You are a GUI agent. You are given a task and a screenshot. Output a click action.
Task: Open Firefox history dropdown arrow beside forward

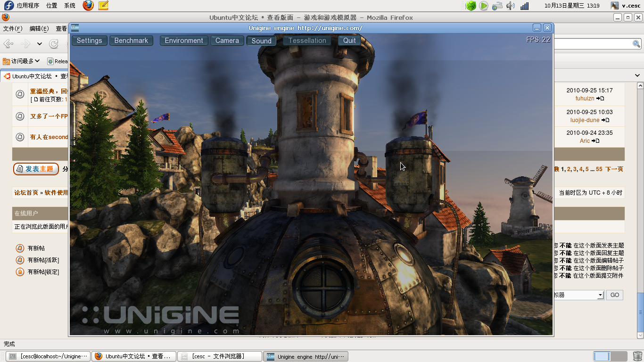coord(40,44)
